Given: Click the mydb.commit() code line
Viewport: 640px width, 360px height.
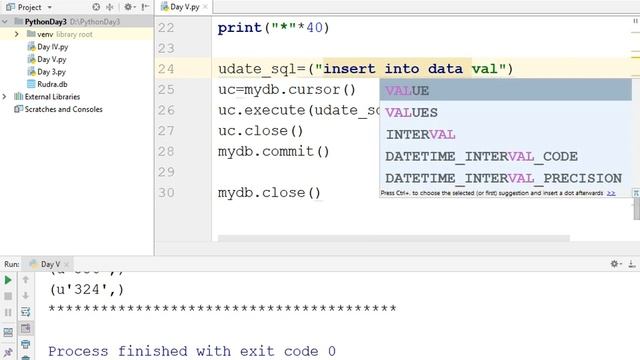Looking at the screenshot, I should (x=273, y=151).
